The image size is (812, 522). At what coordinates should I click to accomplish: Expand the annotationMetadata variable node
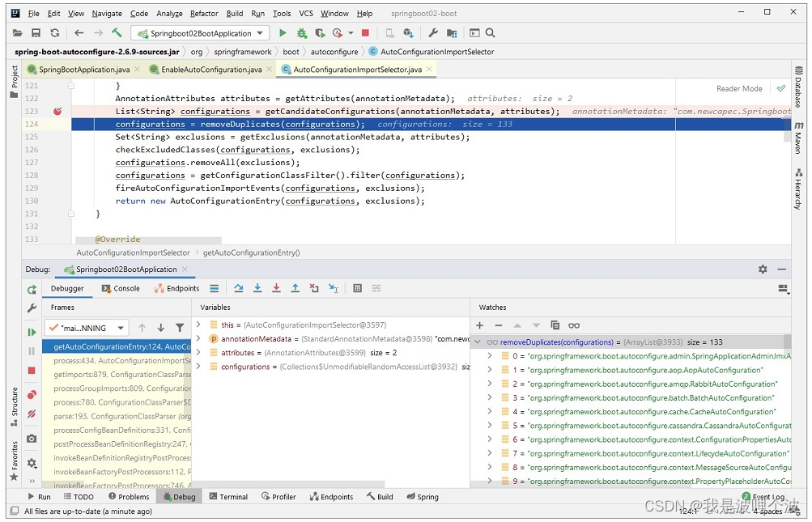[x=199, y=339]
